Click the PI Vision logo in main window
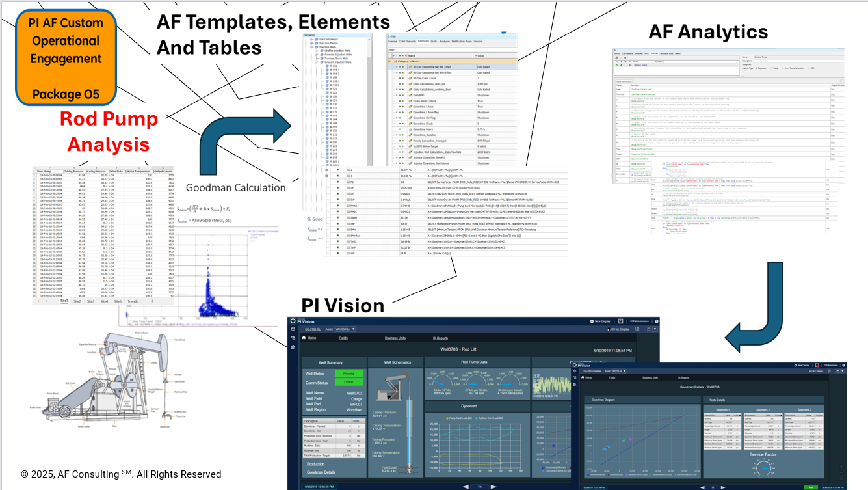The image size is (868, 490). click(x=293, y=321)
